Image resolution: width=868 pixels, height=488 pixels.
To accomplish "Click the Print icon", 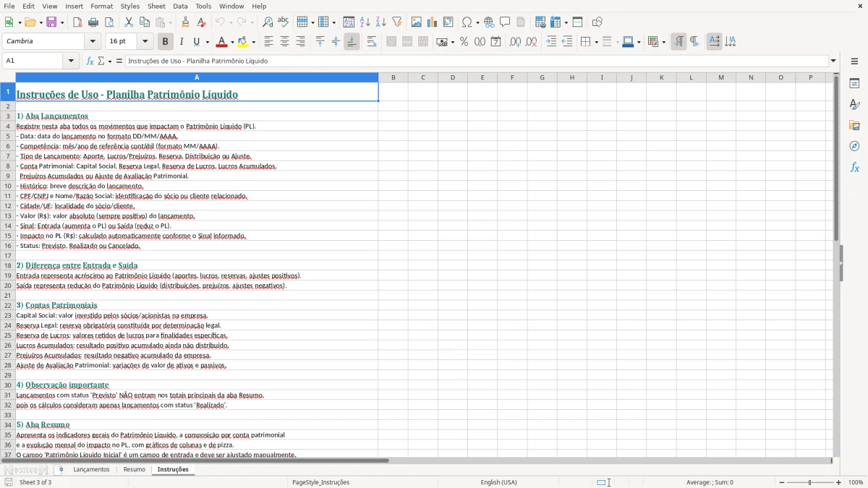I will [x=93, y=22].
